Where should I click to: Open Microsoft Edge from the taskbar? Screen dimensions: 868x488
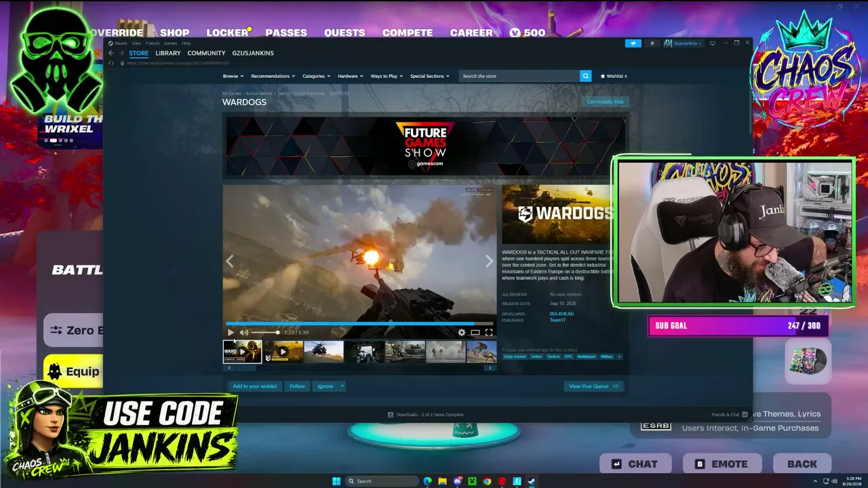pyautogui.click(x=427, y=481)
